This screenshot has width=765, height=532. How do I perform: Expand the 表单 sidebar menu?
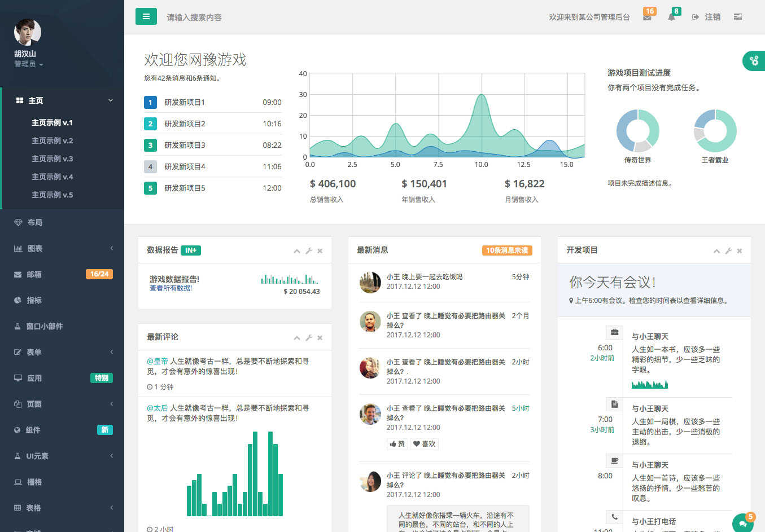pyautogui.click(x=62, y=352)
